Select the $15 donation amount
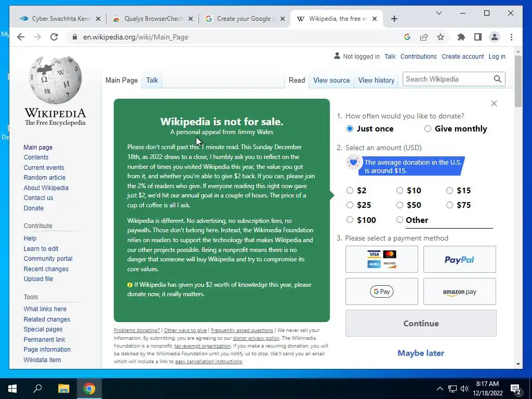The image size is (532, 399). pos(449,190)
